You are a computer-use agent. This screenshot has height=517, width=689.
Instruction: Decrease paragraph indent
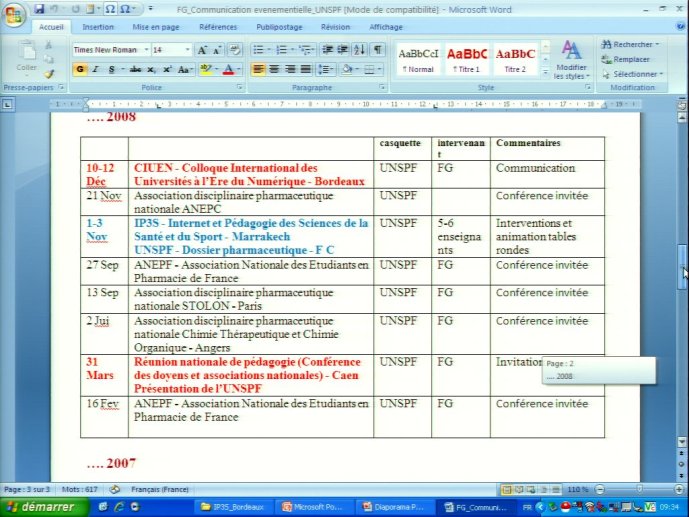(327, 50)
